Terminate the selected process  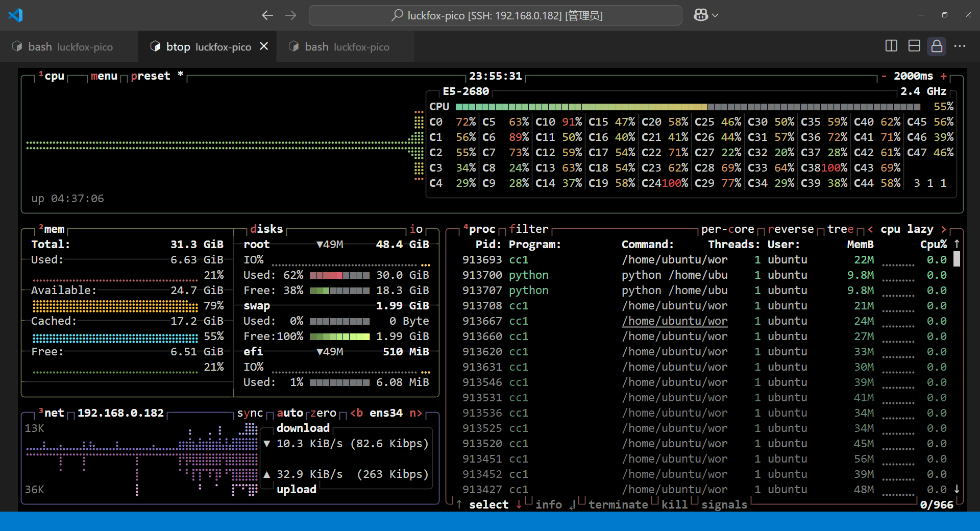618,505
